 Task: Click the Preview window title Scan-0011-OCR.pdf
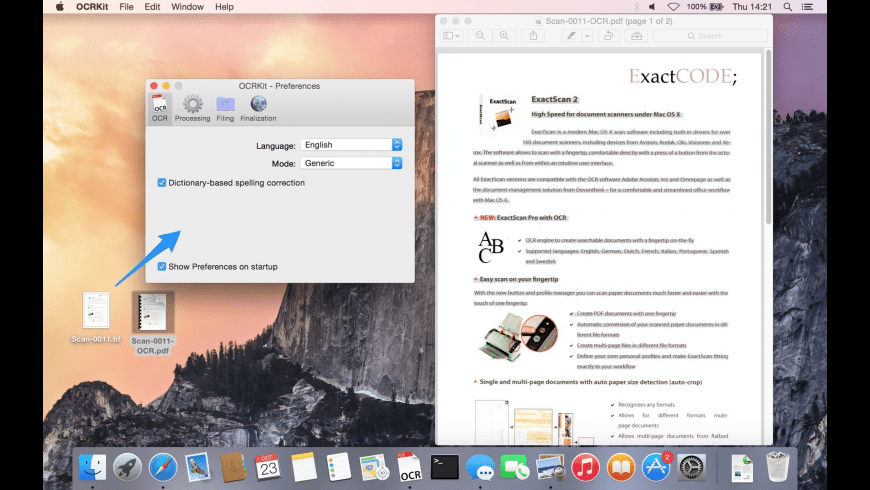pyautogui.click(x=609, y=21)
